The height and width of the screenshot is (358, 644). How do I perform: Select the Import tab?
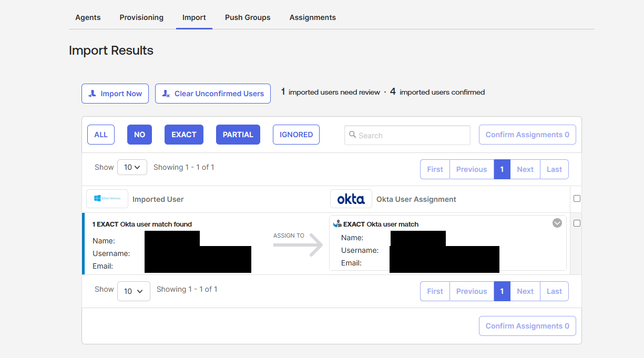coord(194,17)
